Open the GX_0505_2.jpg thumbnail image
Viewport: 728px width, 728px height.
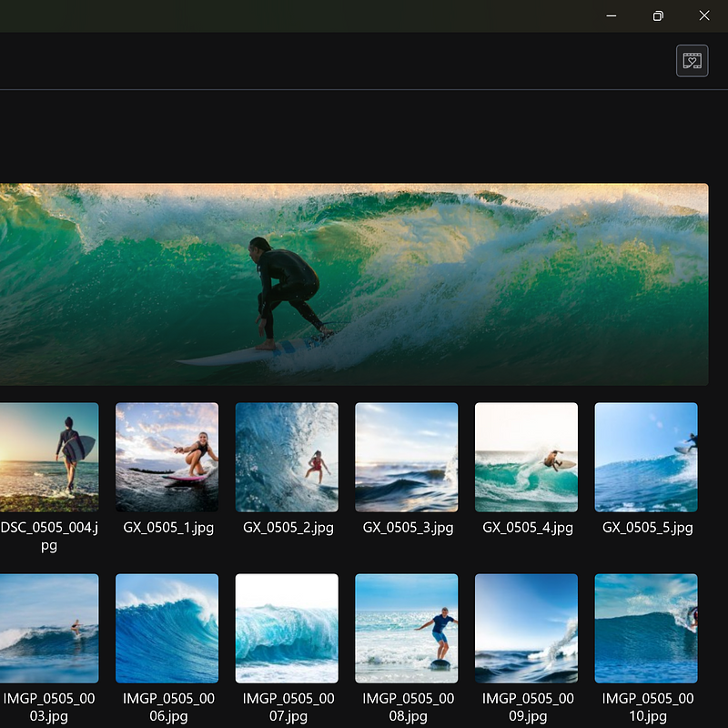[287, 457]
